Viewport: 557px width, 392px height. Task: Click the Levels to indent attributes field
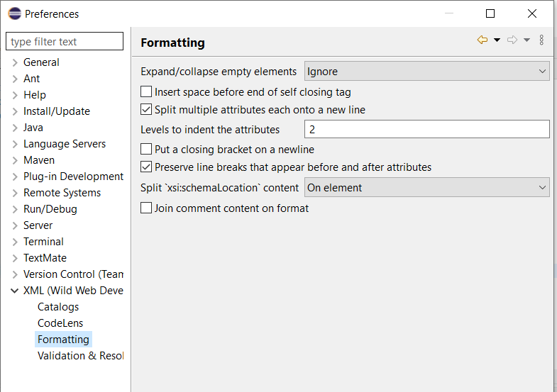[426, 129]
